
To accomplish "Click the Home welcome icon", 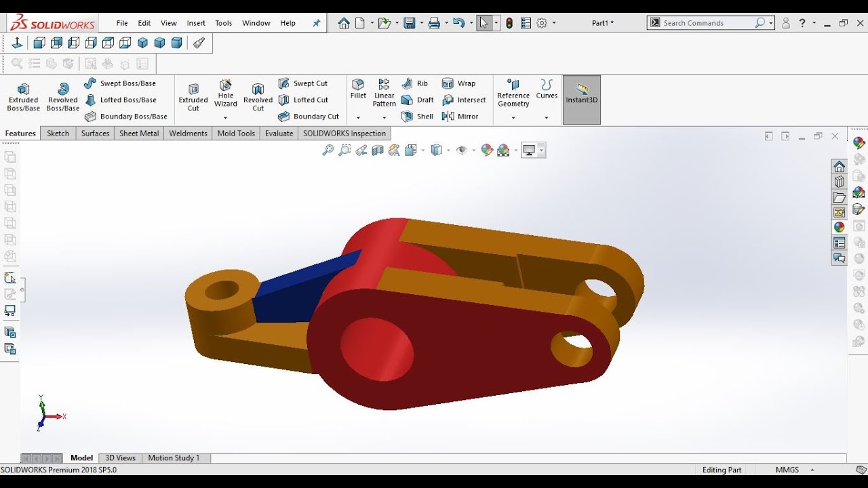I will 344,23.
